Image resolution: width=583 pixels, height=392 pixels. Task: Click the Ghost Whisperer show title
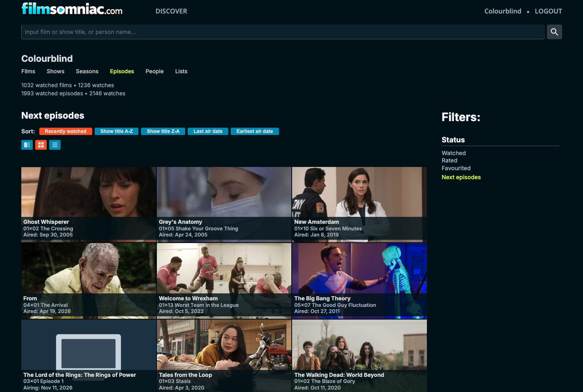[x=46, y=222]
